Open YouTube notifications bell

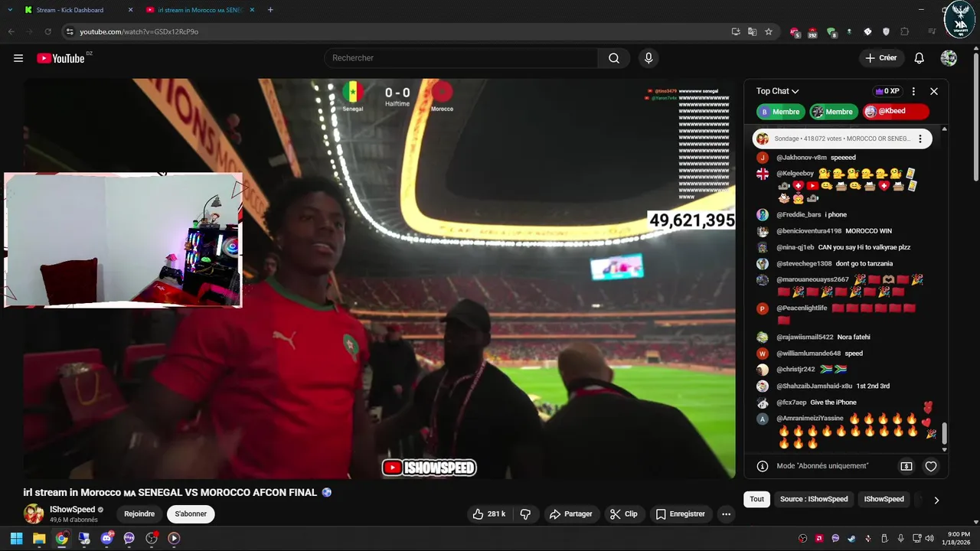click(920, 58)
